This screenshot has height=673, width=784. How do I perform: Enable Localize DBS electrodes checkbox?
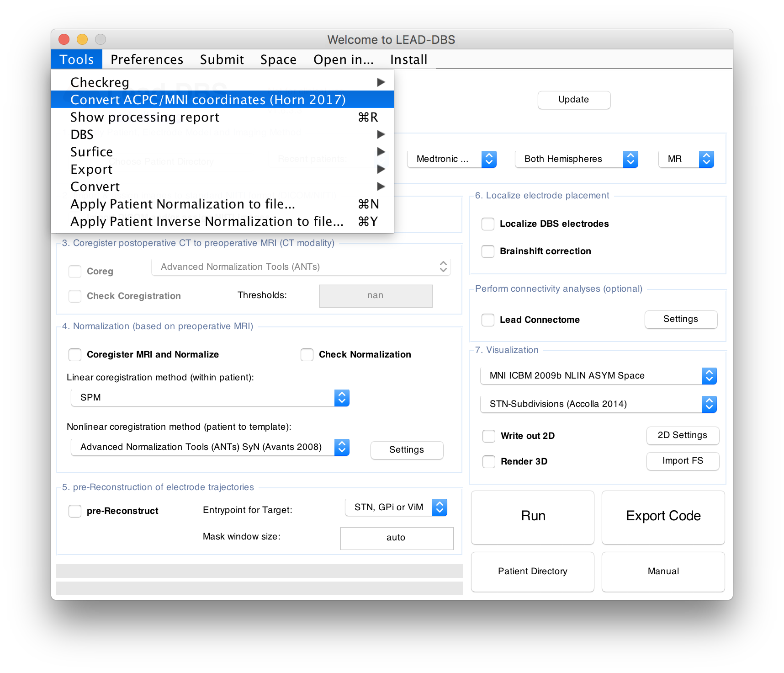(x=488, y=224)
